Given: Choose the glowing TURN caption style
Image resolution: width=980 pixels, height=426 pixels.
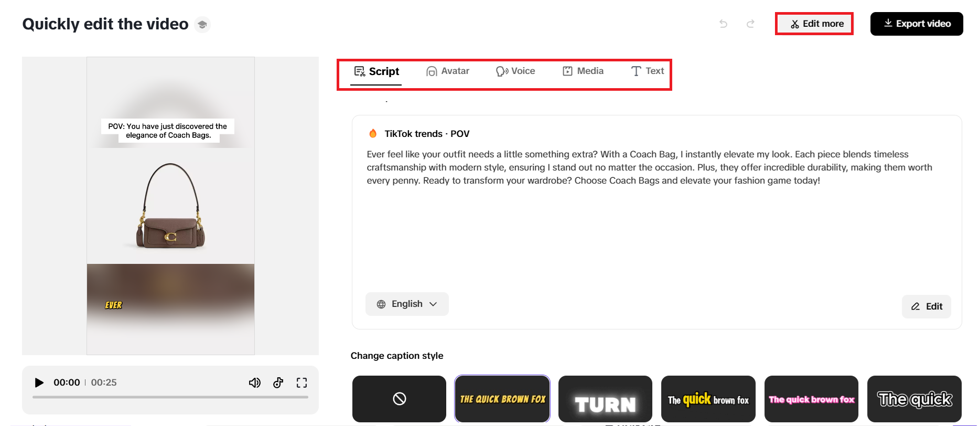Looking at the screenshot, I should (605, 399).
